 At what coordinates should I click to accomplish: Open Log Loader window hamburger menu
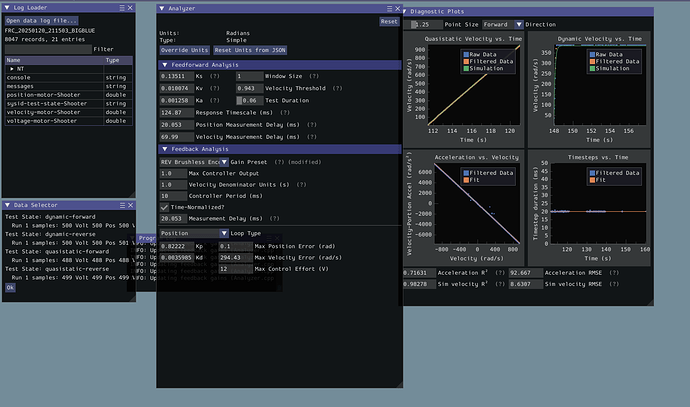tap(122, 7)
